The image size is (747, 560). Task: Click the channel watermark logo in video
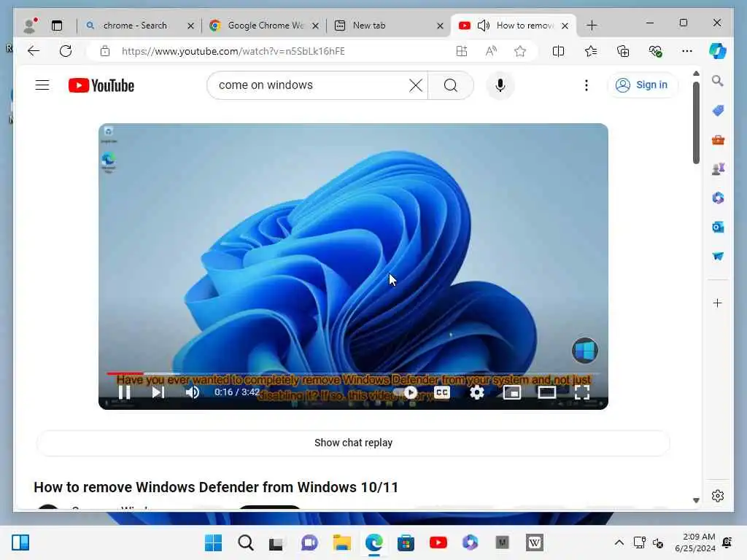click(584, 351)
